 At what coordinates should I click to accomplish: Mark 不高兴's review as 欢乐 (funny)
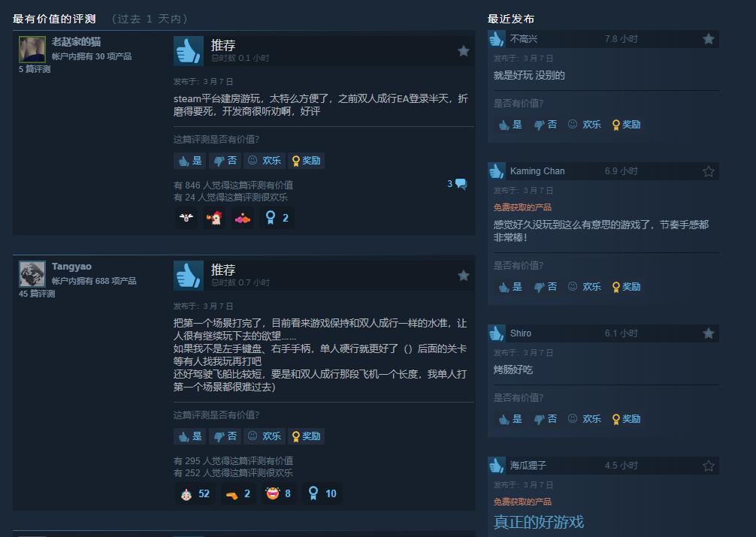coord(584,125)
